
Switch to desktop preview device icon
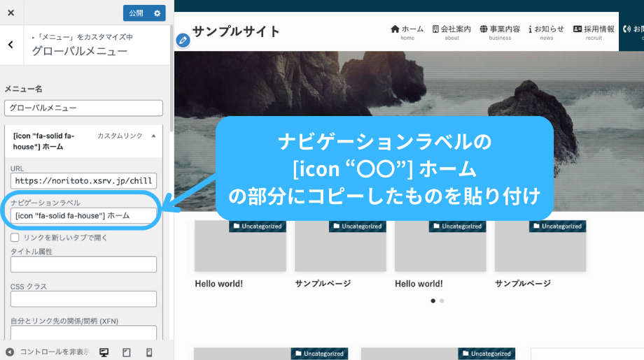click(x=104, y=352)
